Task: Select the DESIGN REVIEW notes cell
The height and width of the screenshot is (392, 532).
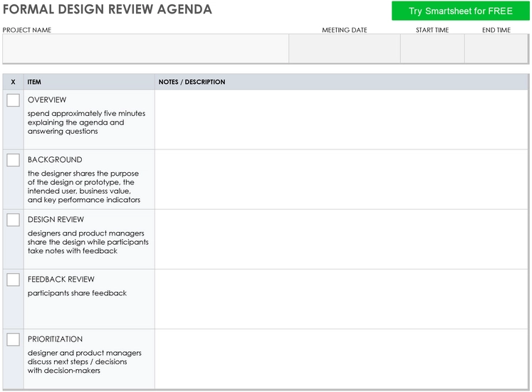Action: 341,240
